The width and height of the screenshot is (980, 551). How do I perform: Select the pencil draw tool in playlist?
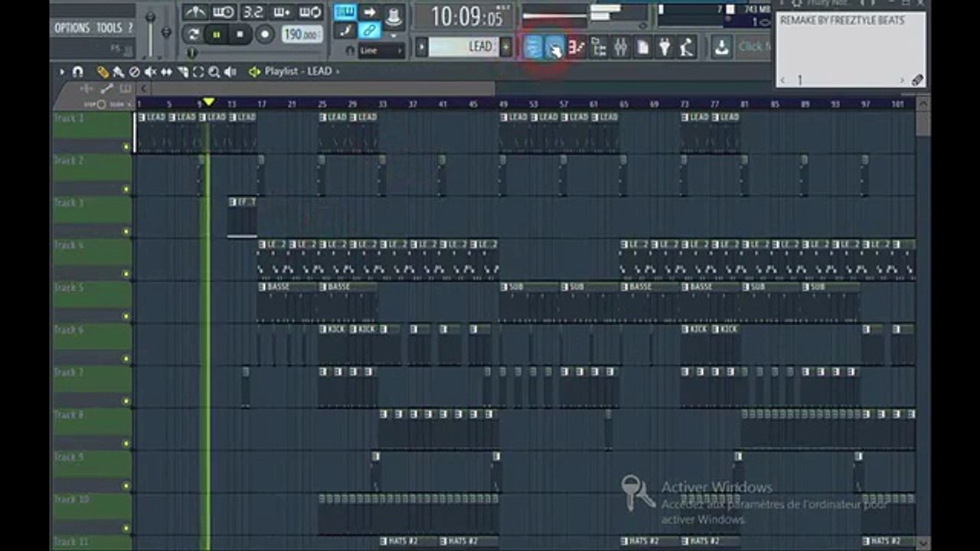103,71
